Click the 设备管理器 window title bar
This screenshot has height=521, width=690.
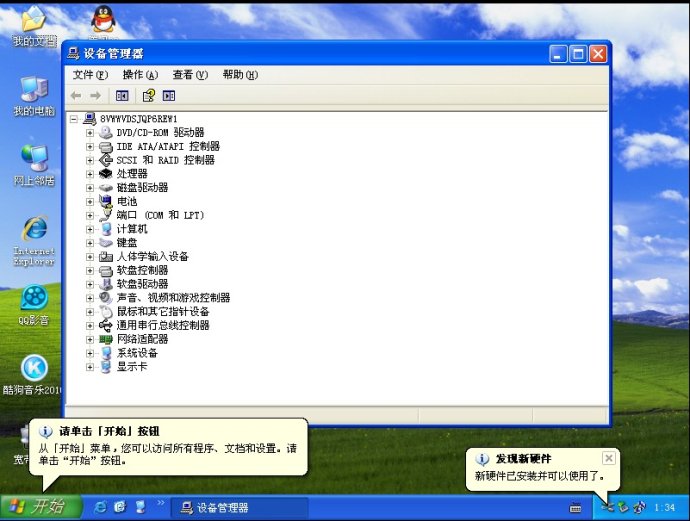[337, 54]
